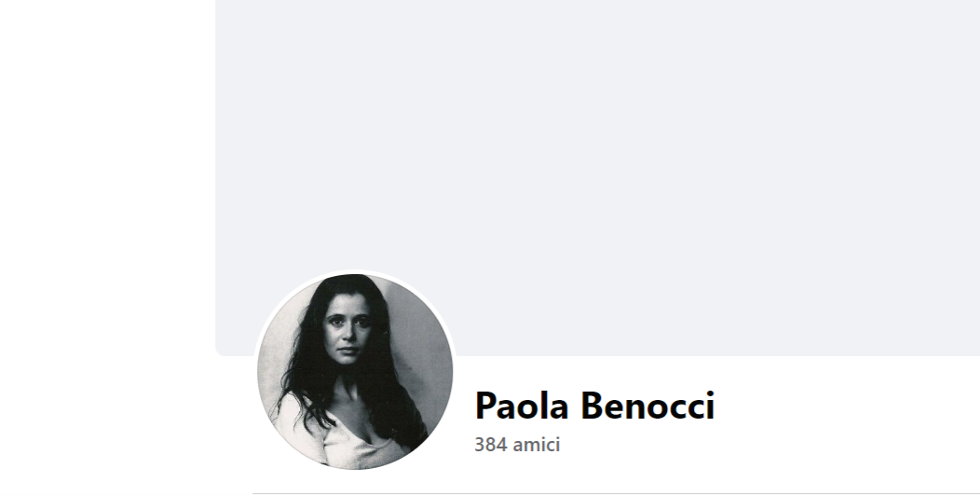980x496 pixels.
Task: Click the word "amici" under the name
Action: pos(537,445)
